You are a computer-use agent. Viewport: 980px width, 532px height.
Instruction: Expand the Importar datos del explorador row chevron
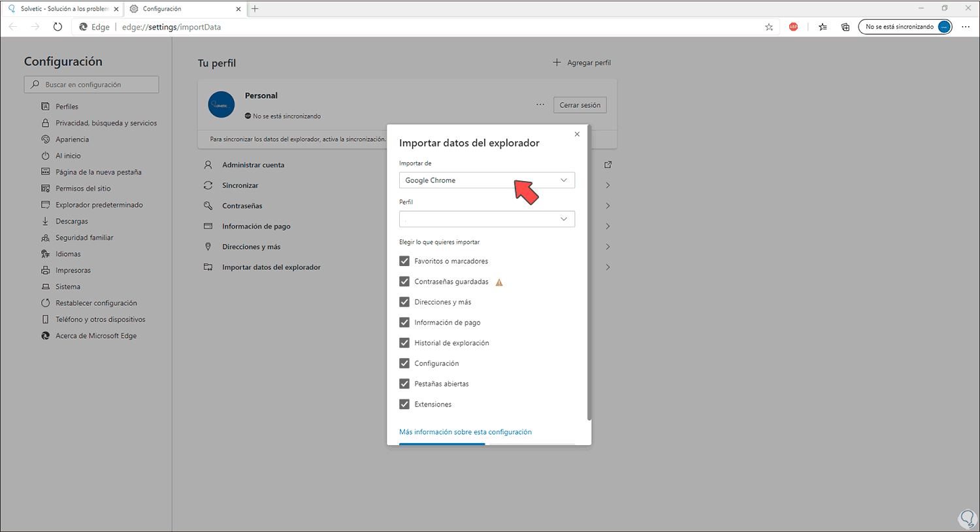608,267
